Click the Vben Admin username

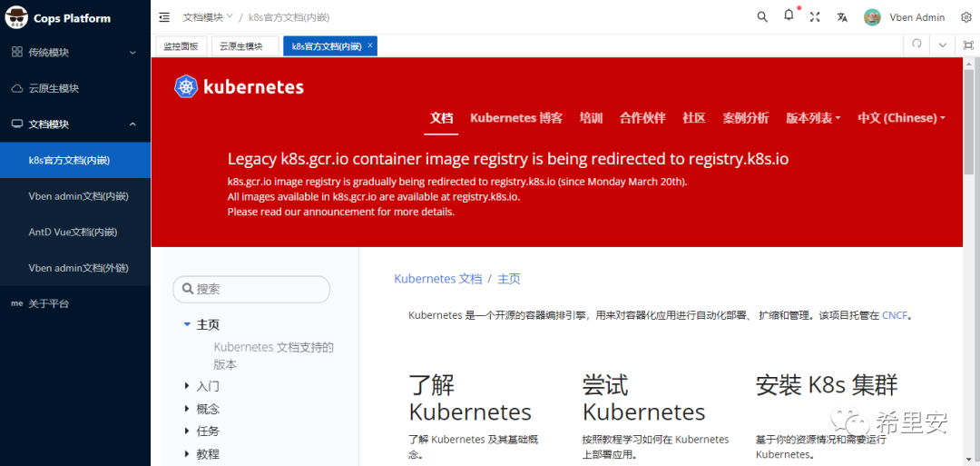click(x=916, y=17)
